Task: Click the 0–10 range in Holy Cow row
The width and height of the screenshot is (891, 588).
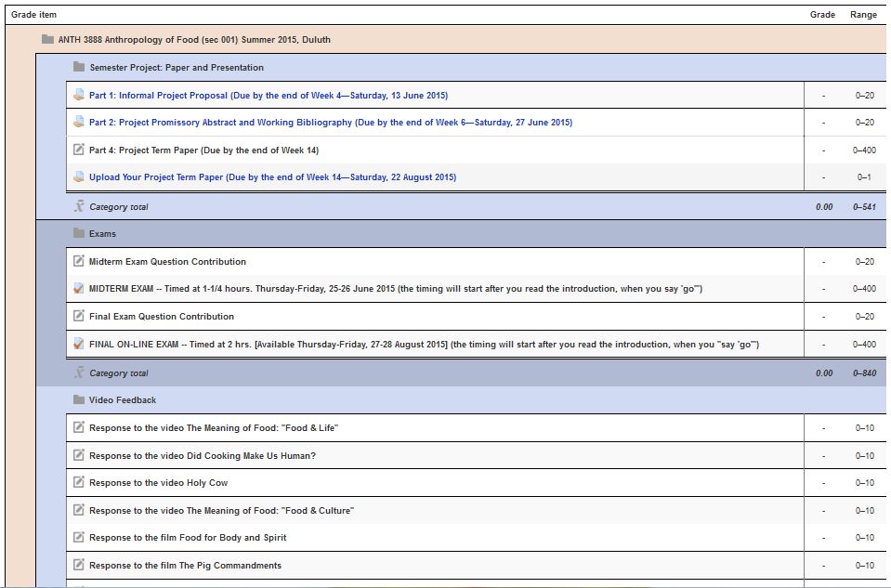Action: 864,483
